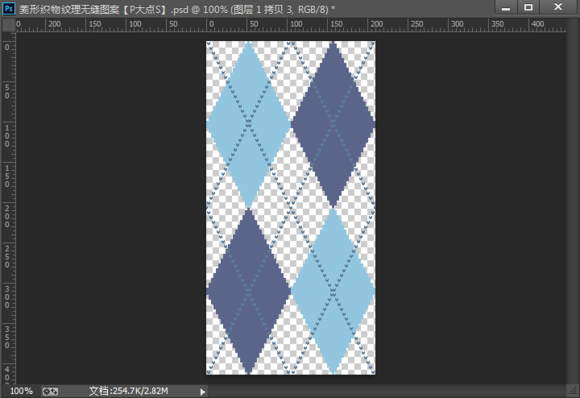Click the top-left light blue diamond
This screenshot has height=398, width=580.
(249, 125)
